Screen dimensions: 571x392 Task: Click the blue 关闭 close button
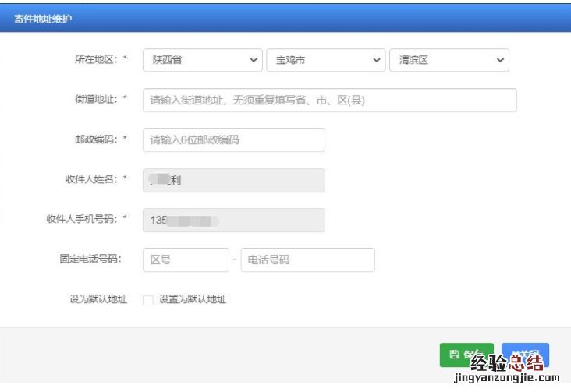(526, 355)
